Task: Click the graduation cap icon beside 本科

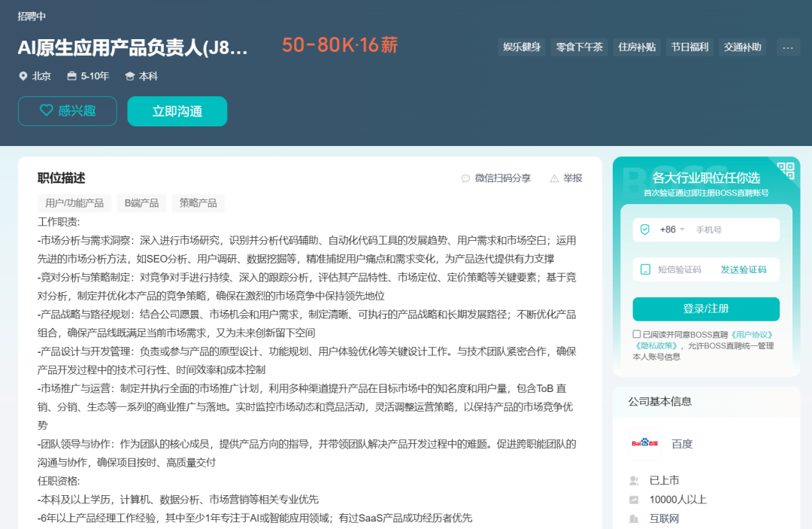Action: (130, 76)
